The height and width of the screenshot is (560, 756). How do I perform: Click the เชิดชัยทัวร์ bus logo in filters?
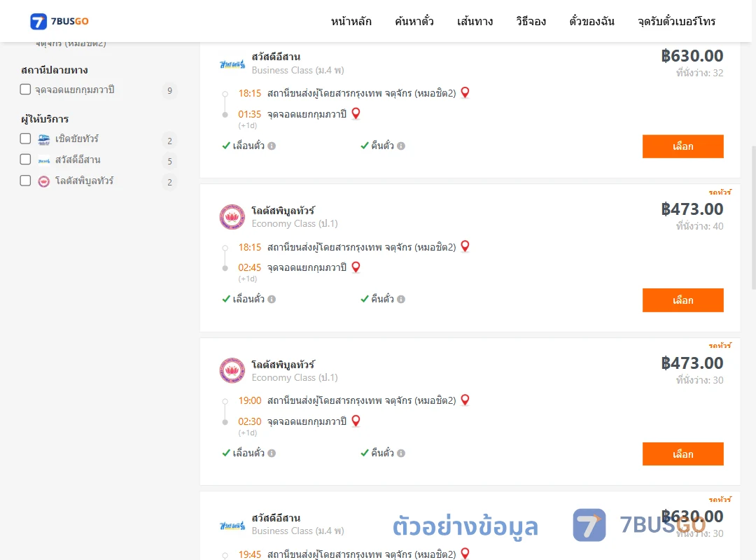point(44,140)
